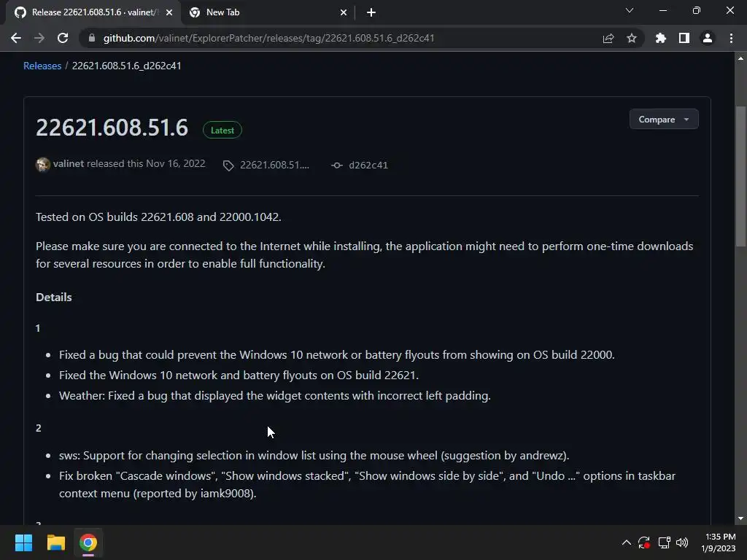Click the page scrollbar thumb

tap(740, 176)
